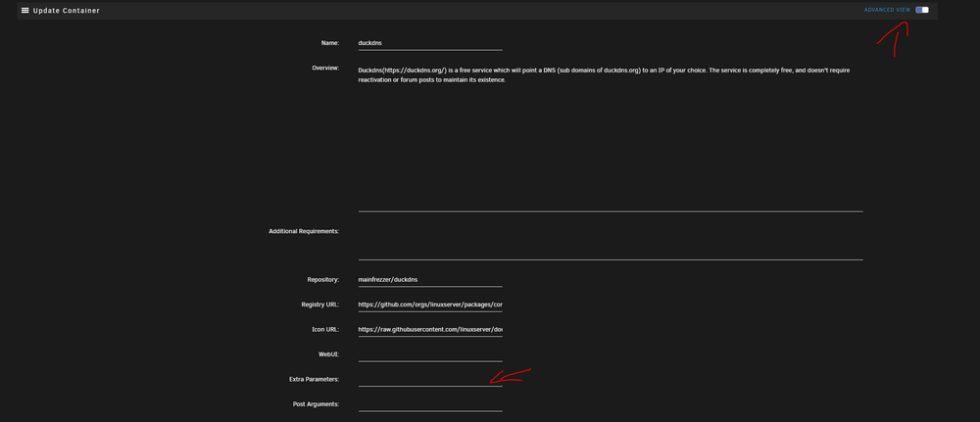Image resolution: width=980 pixels, height=422 pixels.
Task: Click inside the Overview description text area
Action: [610, 137]
